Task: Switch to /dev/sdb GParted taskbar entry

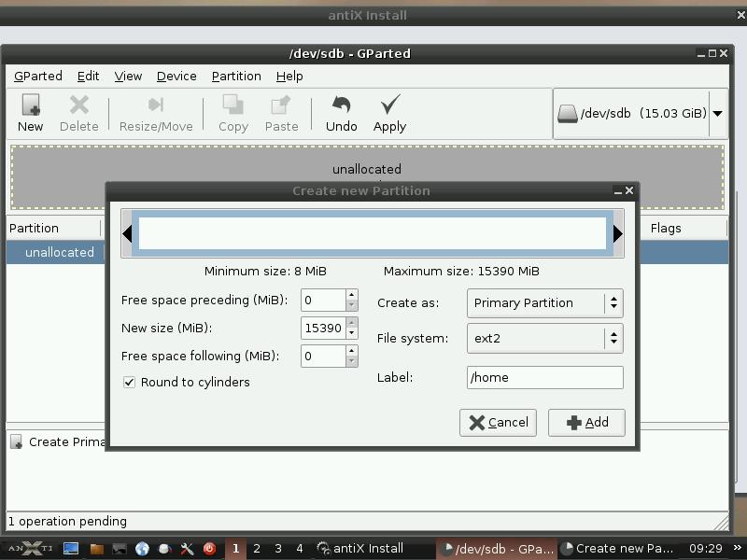Action: click(x=498, y=549)
